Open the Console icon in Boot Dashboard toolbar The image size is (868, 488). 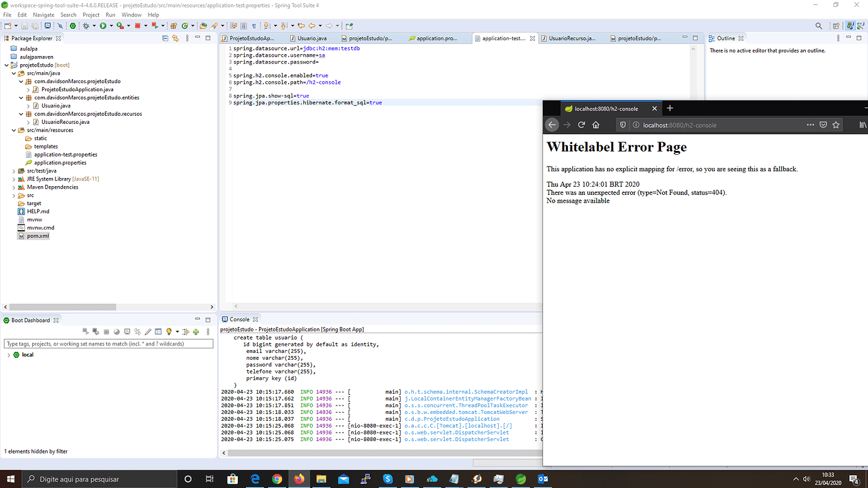coord(127,331)
